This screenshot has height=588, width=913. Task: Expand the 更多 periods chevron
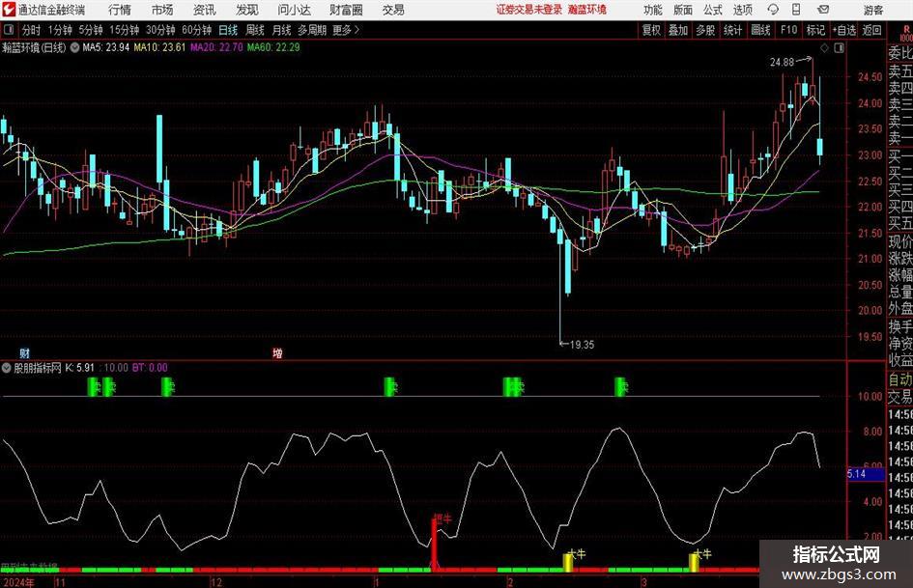coord(346,30)
